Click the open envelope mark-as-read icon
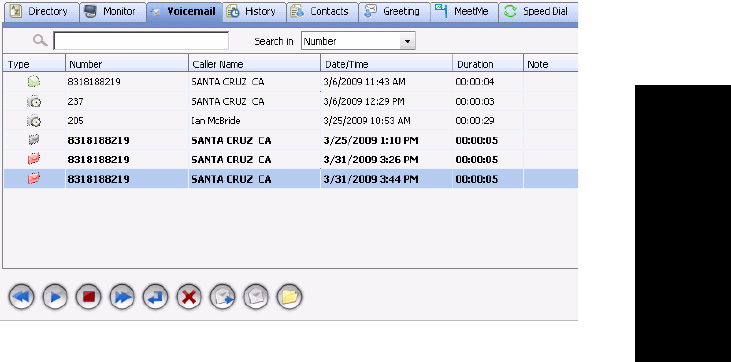The height and width of the screenshot is (362, 731). (256, 297)
